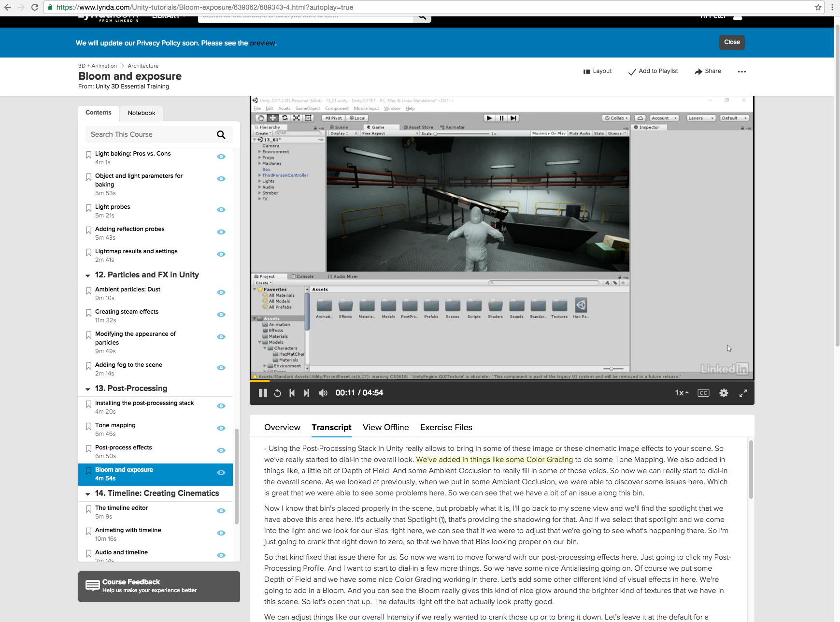Screen dimensions: 840x622
Task: Open the Audio and timeline video
Action: tap(121, 552)
